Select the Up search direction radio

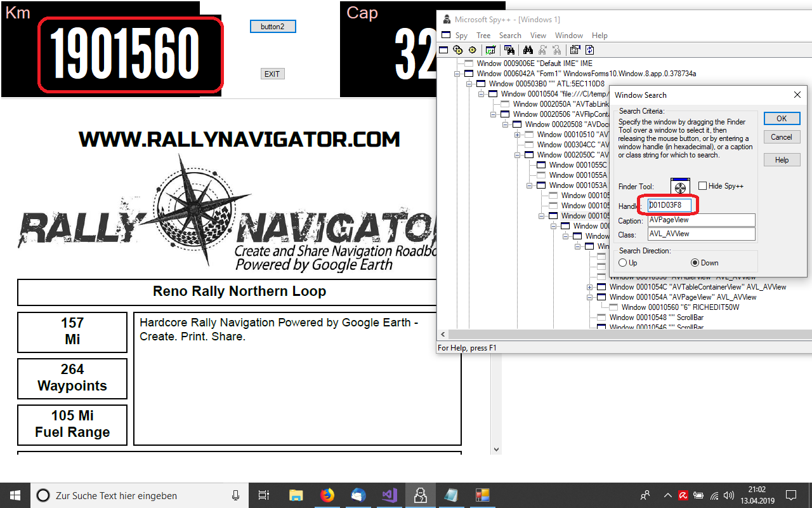624,263
